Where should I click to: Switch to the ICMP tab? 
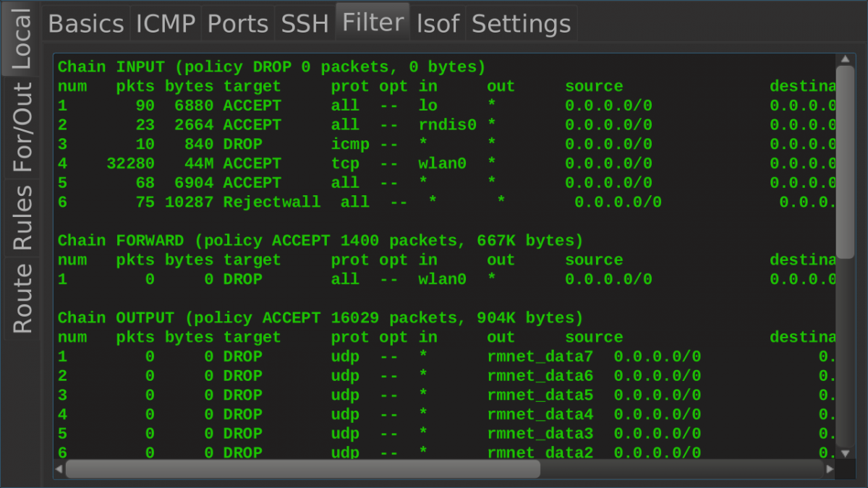pos(166,23)
